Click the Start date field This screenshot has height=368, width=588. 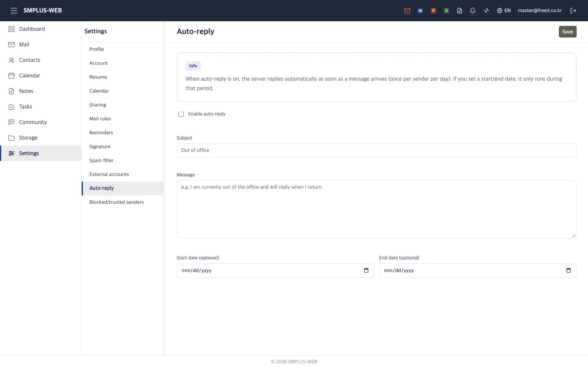(275, 270)
